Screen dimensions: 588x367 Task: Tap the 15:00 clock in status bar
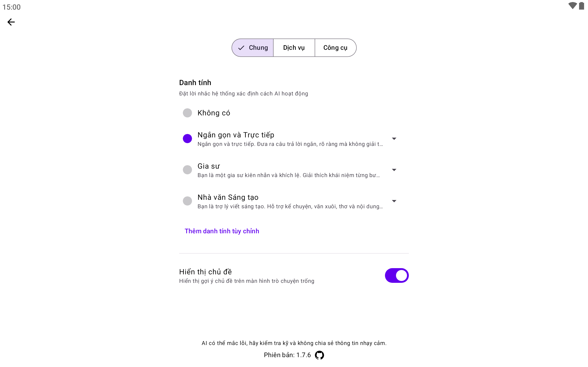pyautogui.click(x=11, y=7)
